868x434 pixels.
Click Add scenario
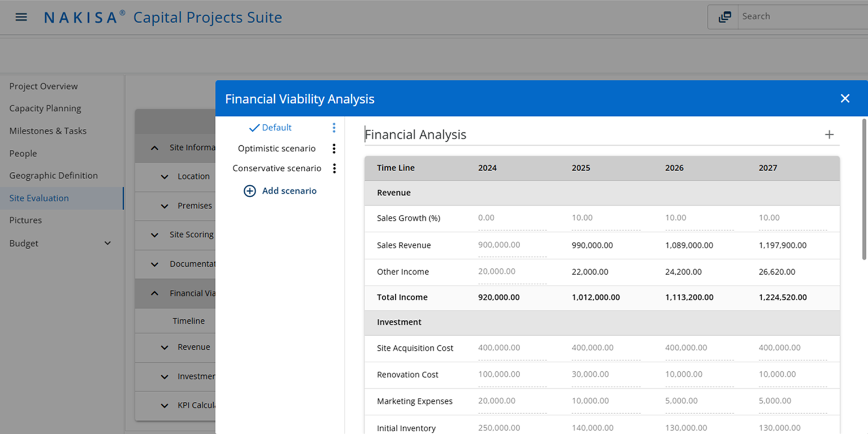[x=289, y=191]
